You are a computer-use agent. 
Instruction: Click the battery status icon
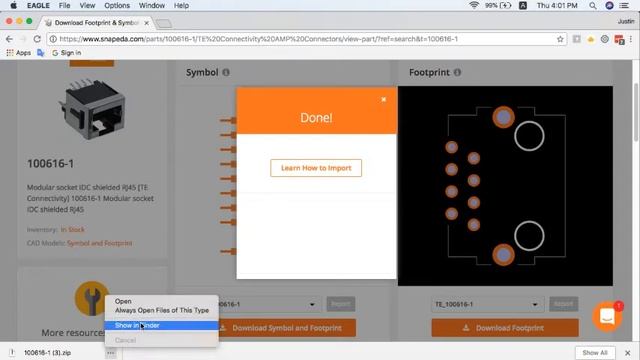[x=506, y=5]
